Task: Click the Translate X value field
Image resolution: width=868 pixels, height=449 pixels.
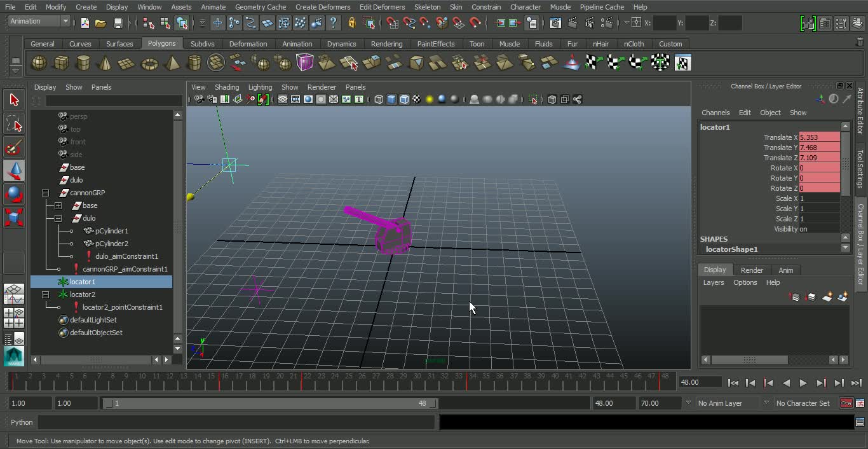Action: [819, 137]
